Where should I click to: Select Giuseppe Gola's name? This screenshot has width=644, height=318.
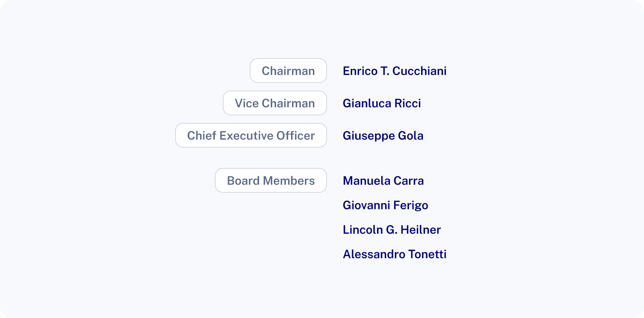coord(383,135)
